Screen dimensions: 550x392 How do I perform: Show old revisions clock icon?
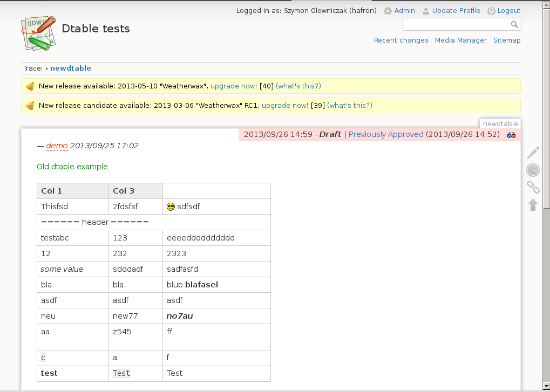(533, 170)
